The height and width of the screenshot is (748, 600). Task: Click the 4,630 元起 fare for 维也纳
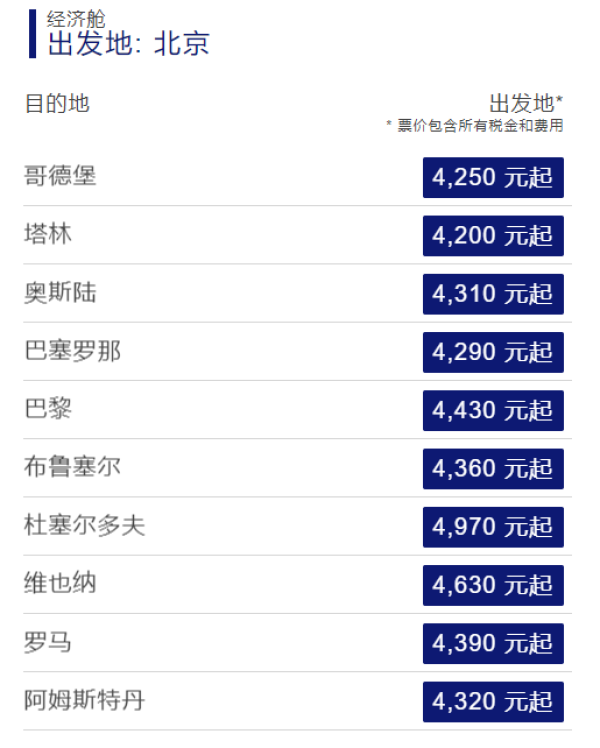click(x=493, y=585)
